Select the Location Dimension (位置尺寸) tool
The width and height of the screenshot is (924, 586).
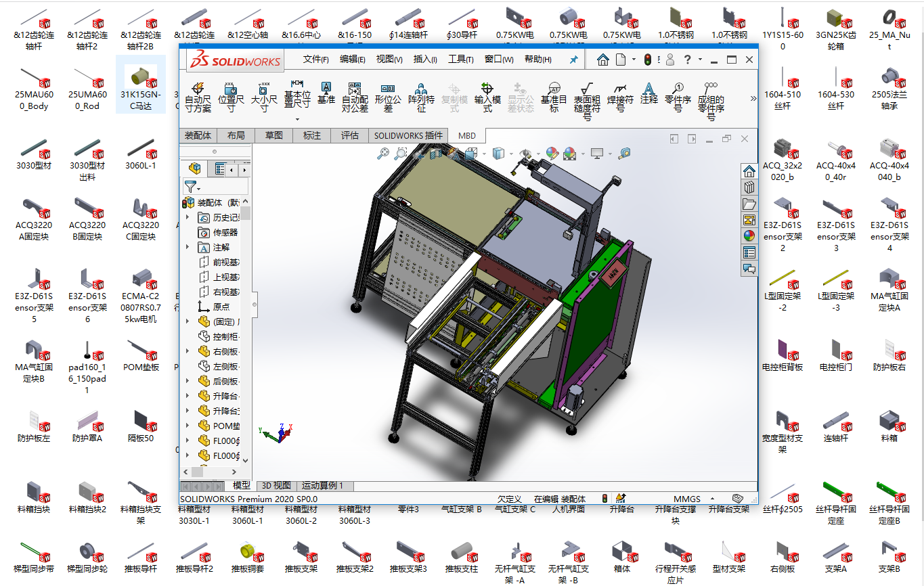[x=231, y=97]
